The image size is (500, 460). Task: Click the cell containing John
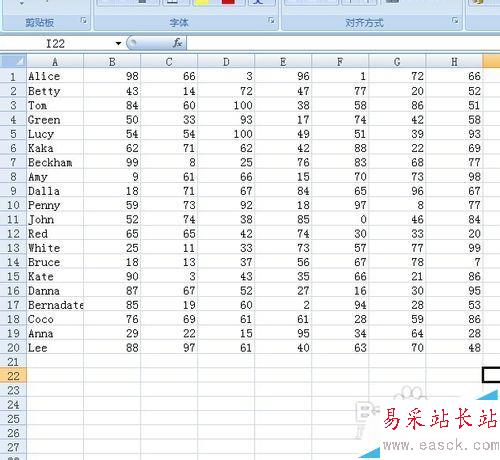point(55,219)
